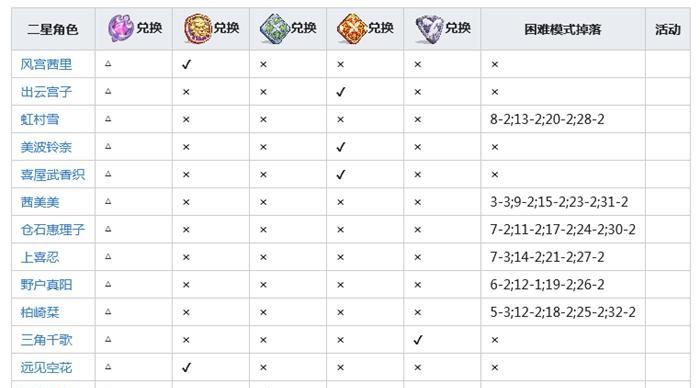Click the checkmark in 远见空花 row
700x388 pixels.
pos(186,367)
